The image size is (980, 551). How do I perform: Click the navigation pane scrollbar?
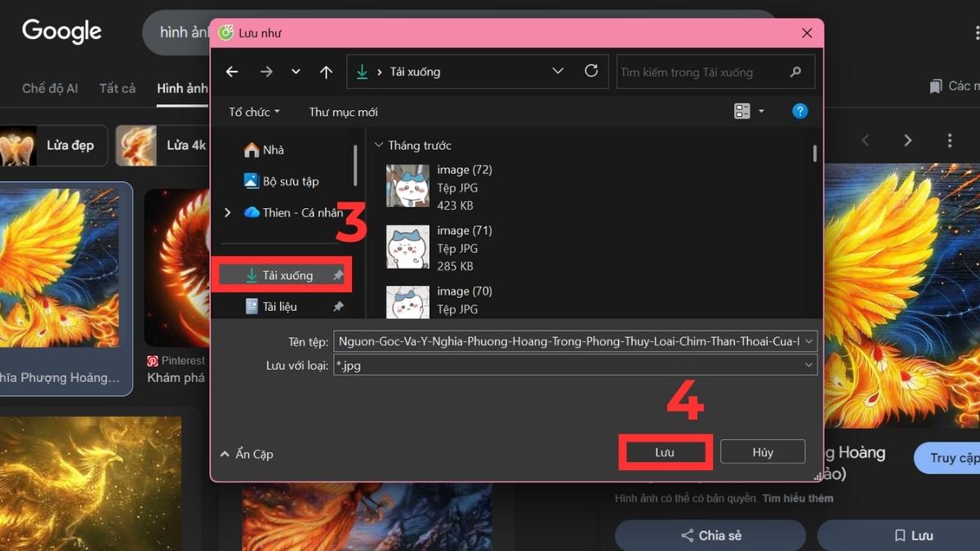[354, 165]
